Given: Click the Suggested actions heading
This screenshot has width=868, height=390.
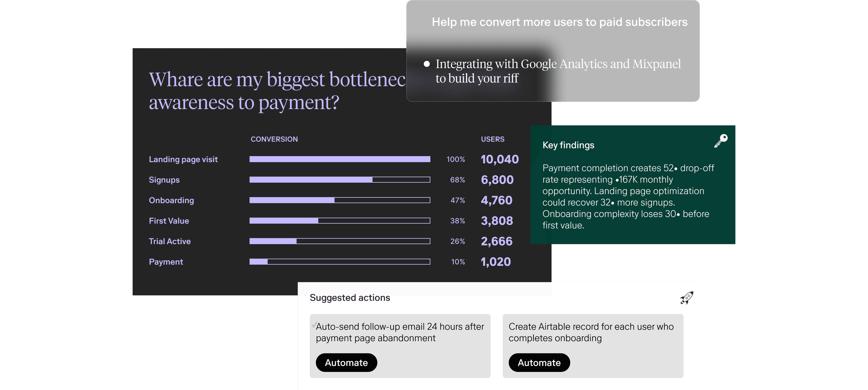Looking at the screenshot, I should (350, 298).
